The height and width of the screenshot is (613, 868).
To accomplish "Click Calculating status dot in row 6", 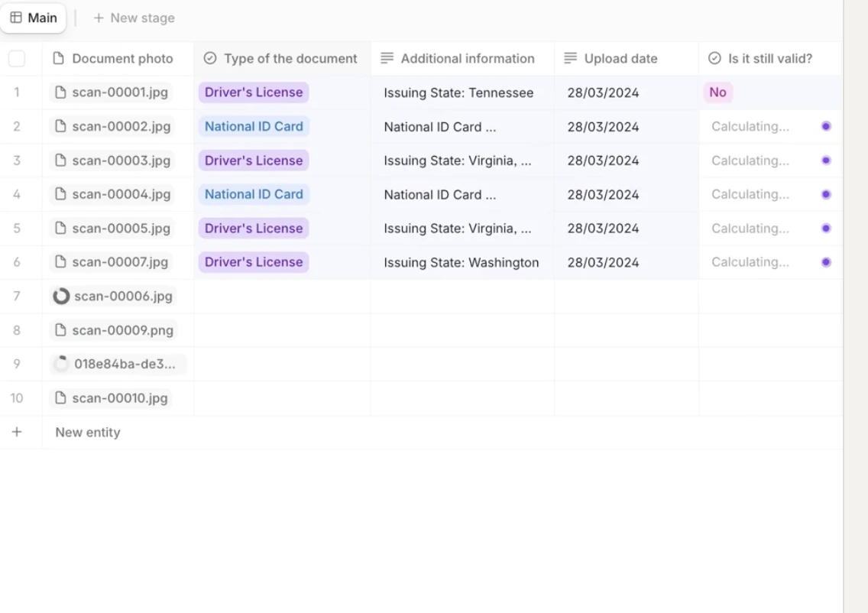I will [x=826, y=262].
